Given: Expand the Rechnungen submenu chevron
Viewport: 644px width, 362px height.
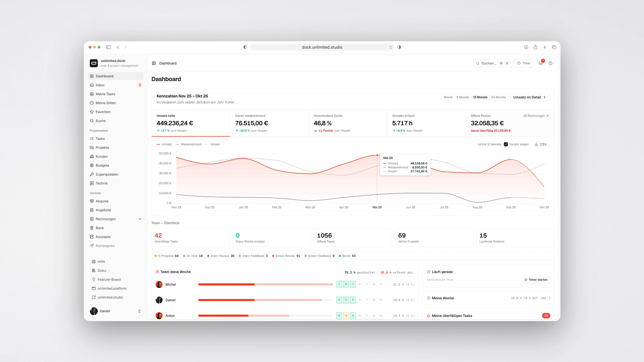Looking at the screenshot, I should (x=140, y=219).
